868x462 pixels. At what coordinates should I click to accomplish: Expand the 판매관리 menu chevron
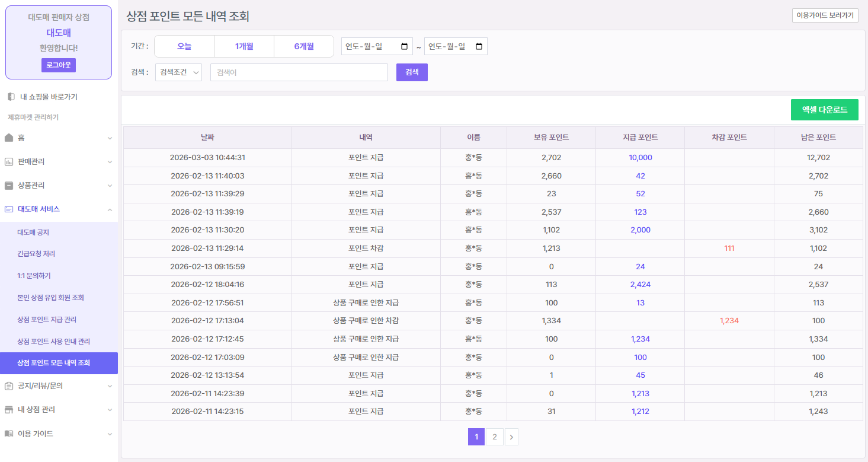tap(110, 161)
